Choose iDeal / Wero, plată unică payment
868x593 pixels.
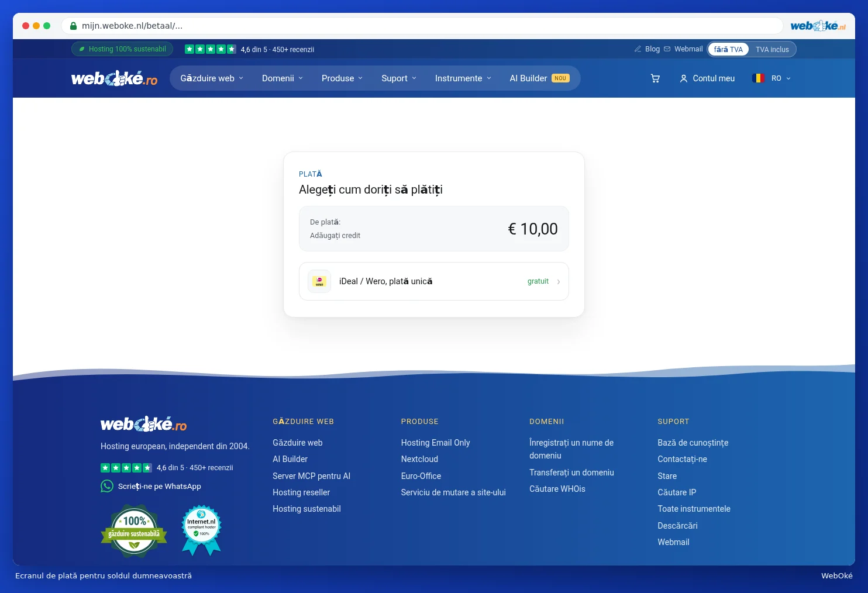coord(434,281)
